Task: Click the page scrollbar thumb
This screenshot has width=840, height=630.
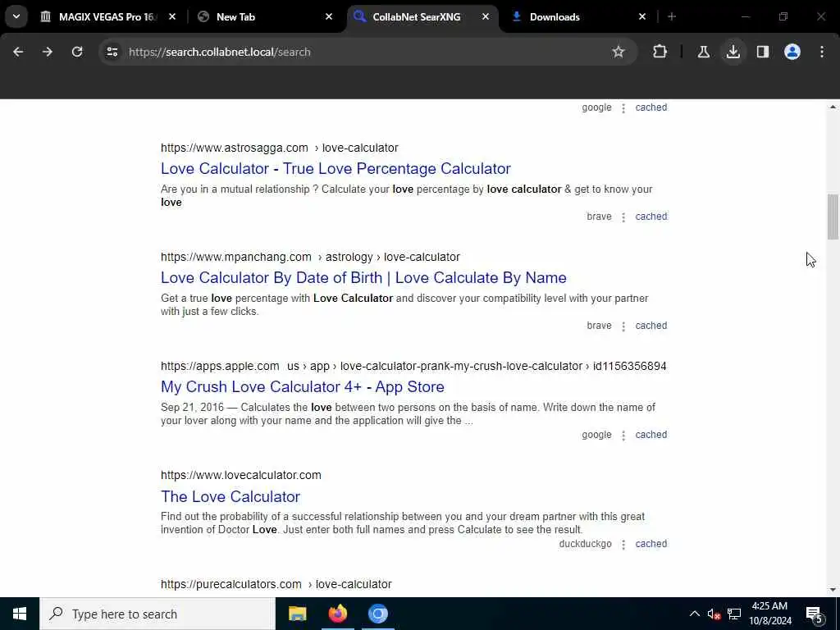Action: click(833, 217)
